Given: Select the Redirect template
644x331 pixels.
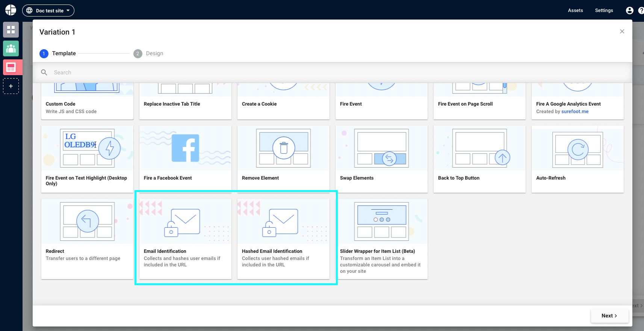Looking at the screenshot, I should (x=87, y=239).
